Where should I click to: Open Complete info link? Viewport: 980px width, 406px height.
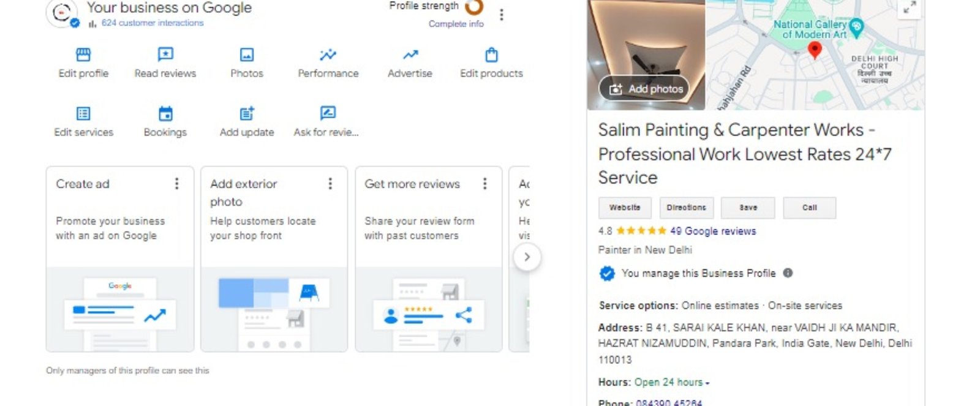(456, 24)
